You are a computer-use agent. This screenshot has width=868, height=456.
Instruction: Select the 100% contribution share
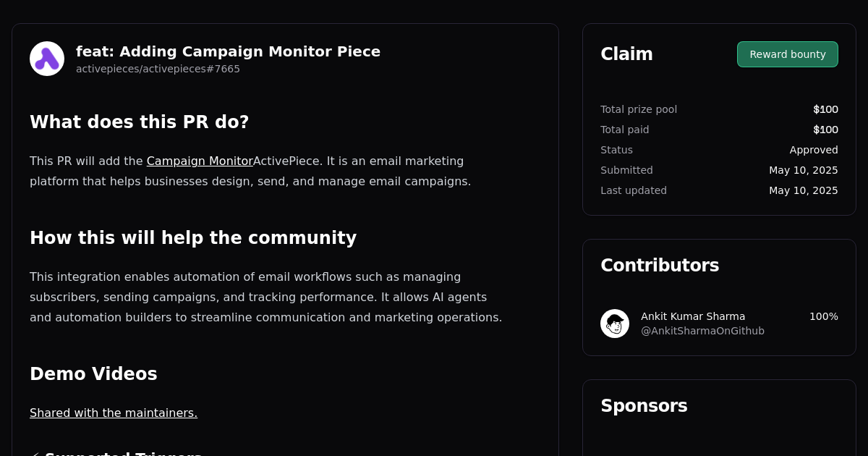823,316
